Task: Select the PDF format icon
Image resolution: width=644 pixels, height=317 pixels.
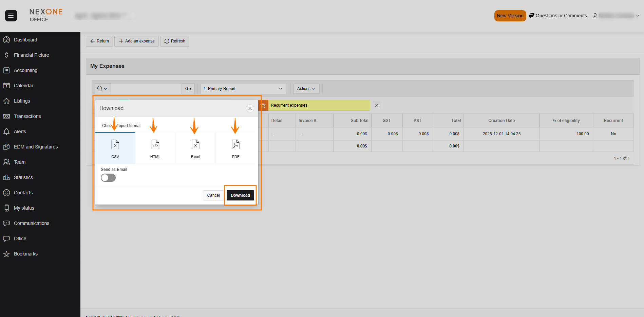Action: tap(235, 145)
